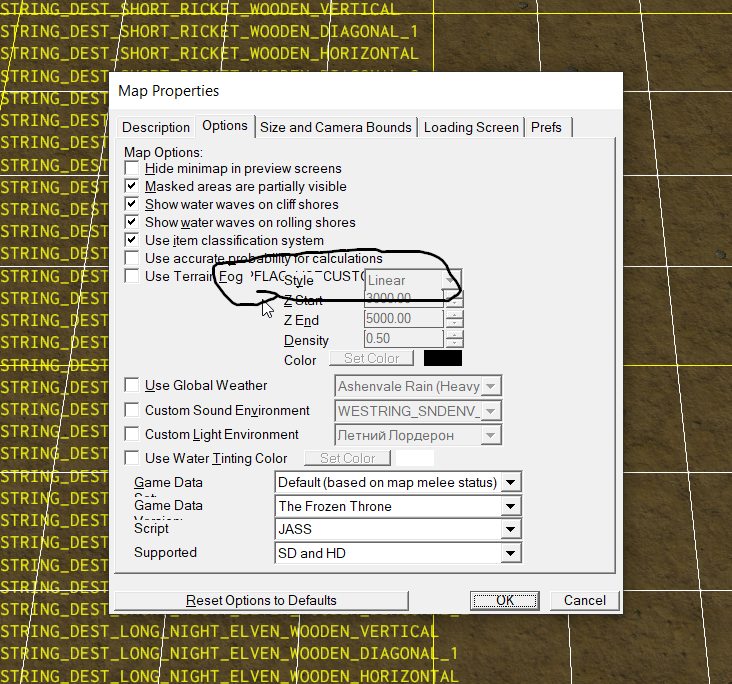Enable Use Global Weather checkbox
Image resolution: width=732 pixels, height=684 pixels.
point(132,385)
